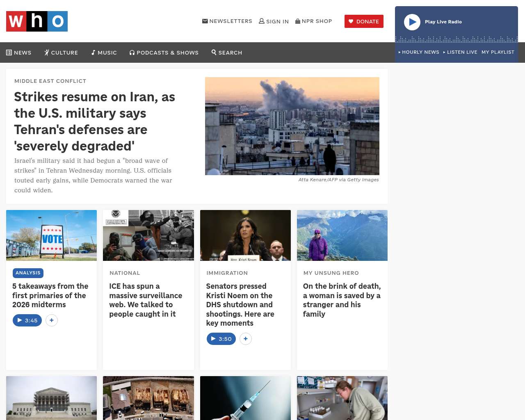Click the Music note icon

point(94,52)
